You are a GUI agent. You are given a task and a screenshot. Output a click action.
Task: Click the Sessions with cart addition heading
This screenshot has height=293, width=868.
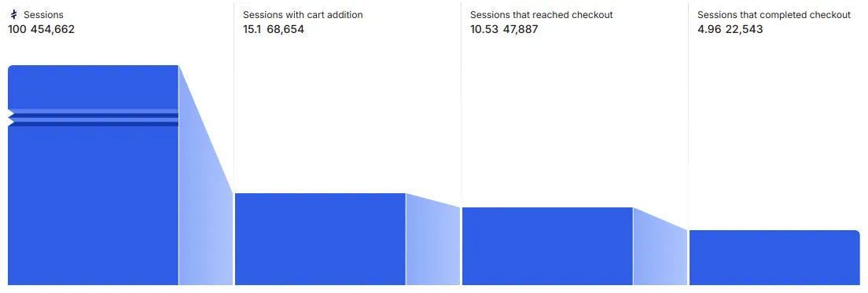pyautogui.click(x=303, y=15)
